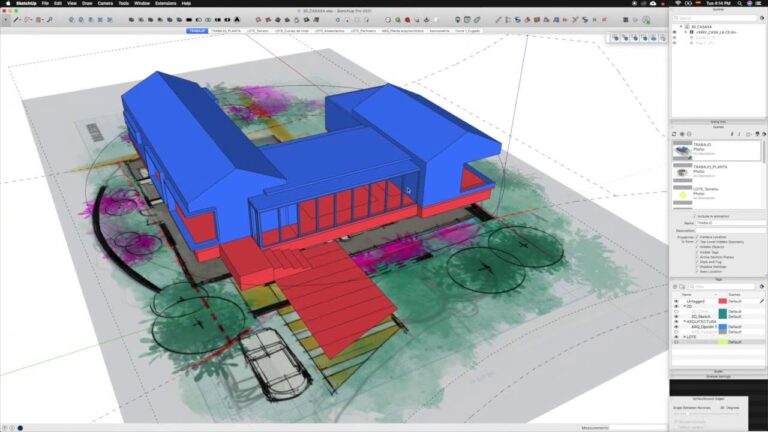Switch to Axonometría scene tab
This screenshot has height=432, width=768.
[x=439, y=31]
